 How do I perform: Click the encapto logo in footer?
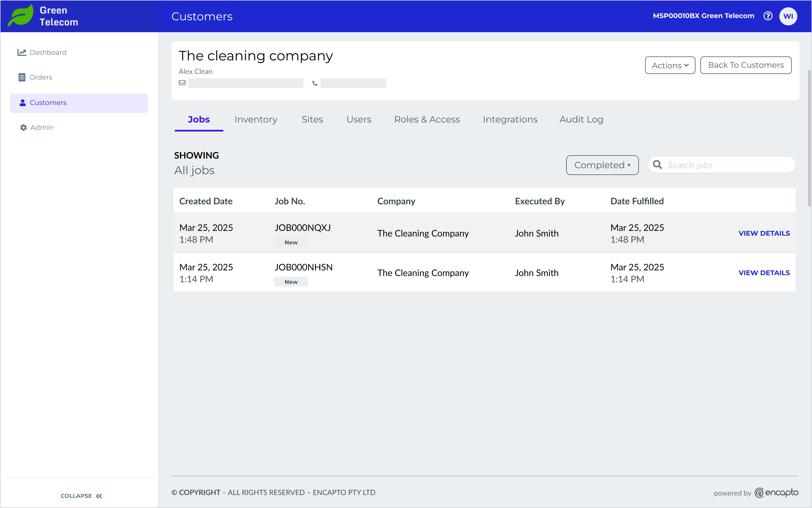pos(776,492)
